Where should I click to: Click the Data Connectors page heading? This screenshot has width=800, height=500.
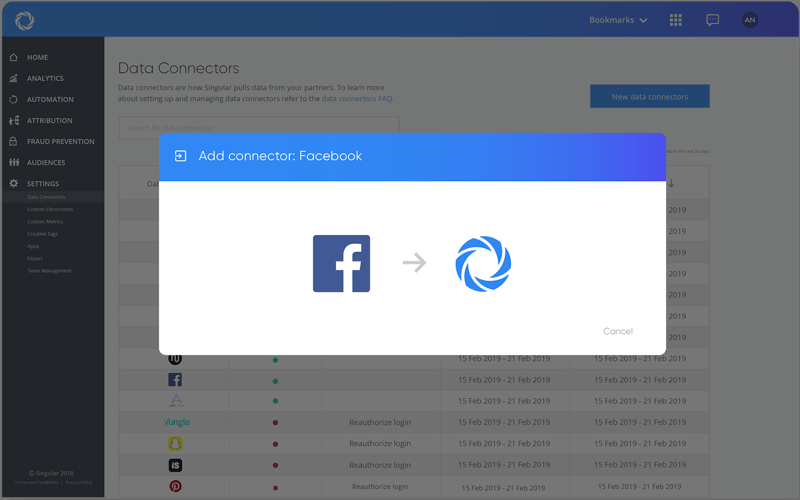179,68
